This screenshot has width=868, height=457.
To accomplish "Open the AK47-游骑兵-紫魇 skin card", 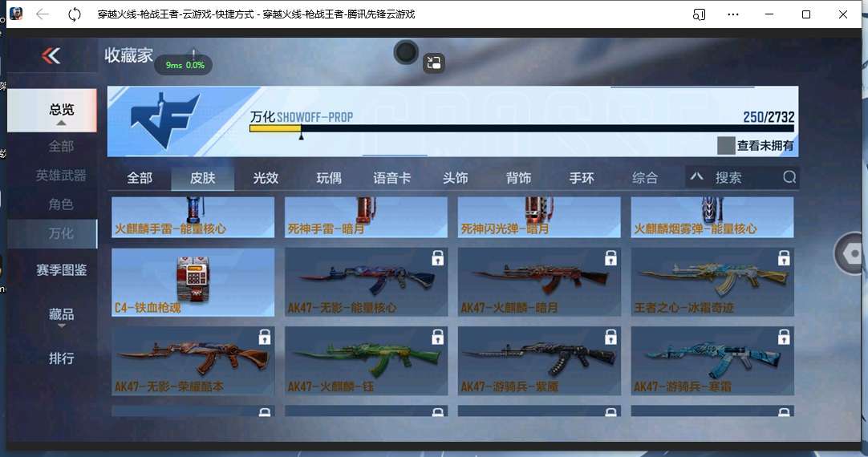I will pos(539,361).
